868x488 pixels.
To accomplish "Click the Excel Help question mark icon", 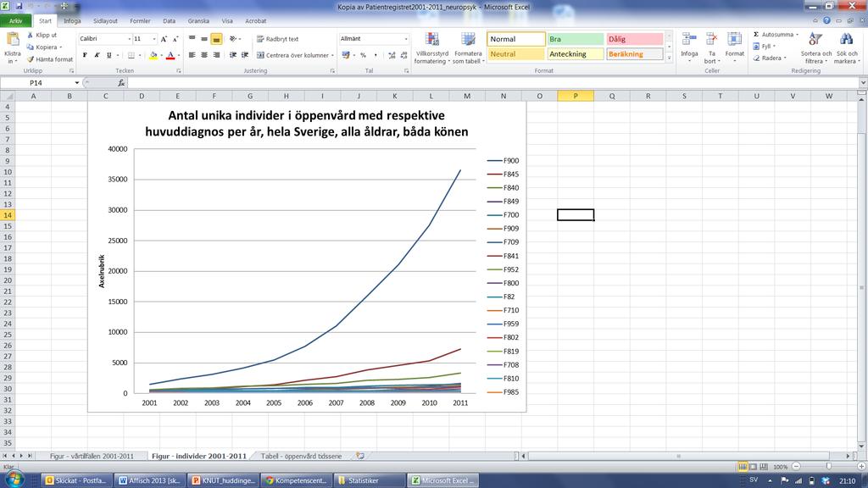I will 826,20.
